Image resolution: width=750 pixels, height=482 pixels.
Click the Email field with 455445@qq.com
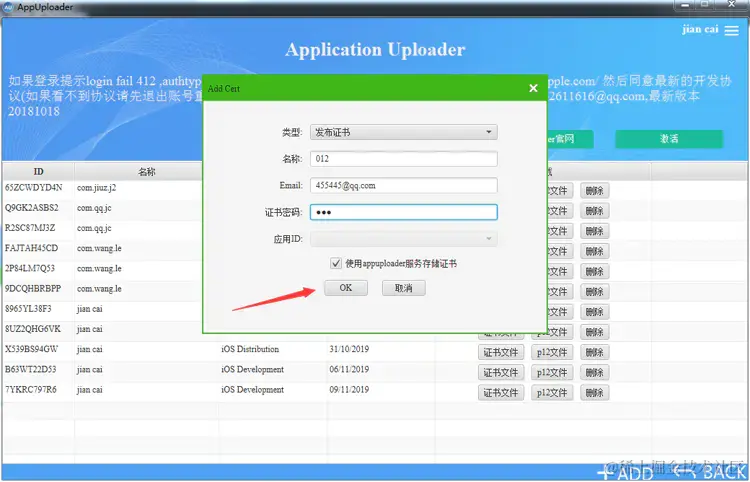coord(404,186)
